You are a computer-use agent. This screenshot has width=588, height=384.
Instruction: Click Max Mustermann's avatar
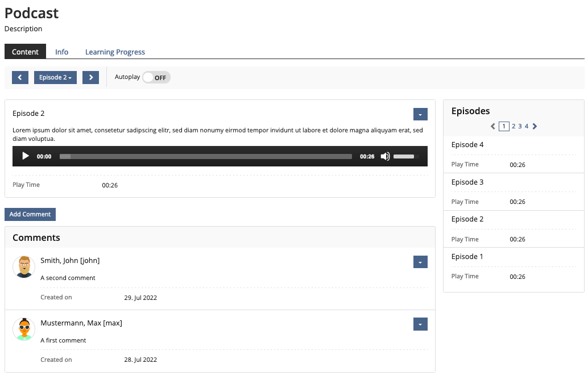pos(24,329)
